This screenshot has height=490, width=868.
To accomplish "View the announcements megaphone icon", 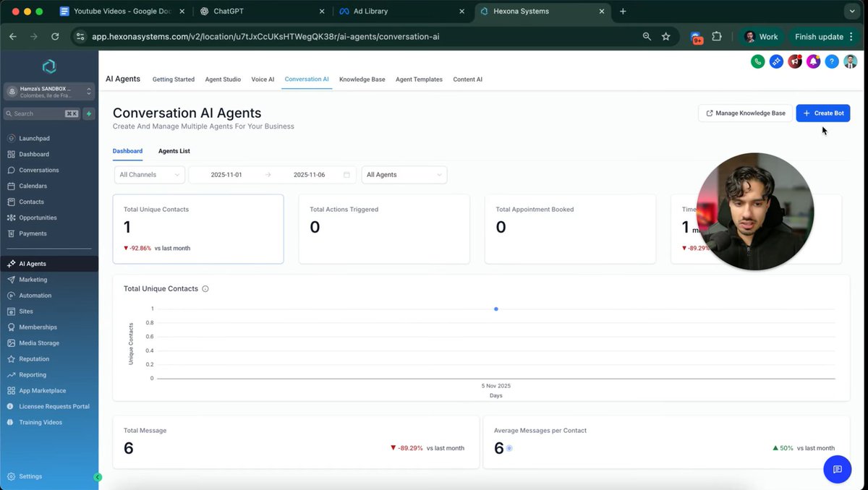I will tap(794, 61).
